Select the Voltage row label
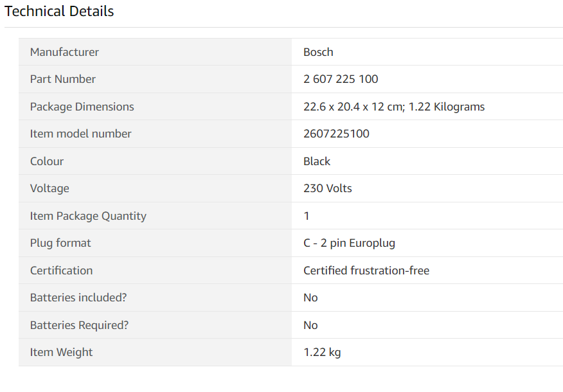 (49, 188)
